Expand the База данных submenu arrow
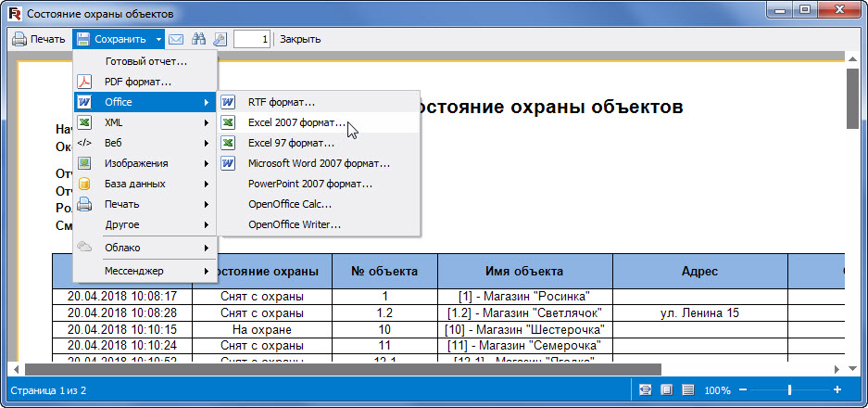 pyautogui.click(x=207, y=184)
